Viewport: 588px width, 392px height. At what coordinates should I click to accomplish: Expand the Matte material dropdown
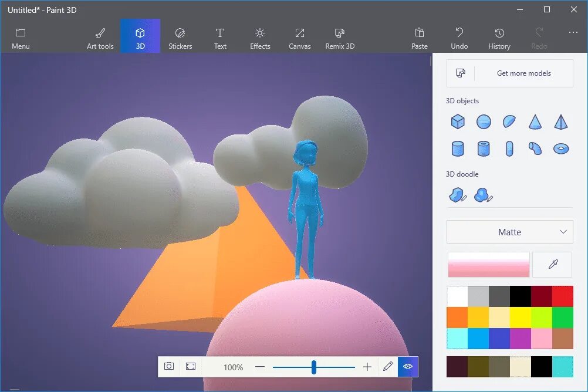point(509,232)
